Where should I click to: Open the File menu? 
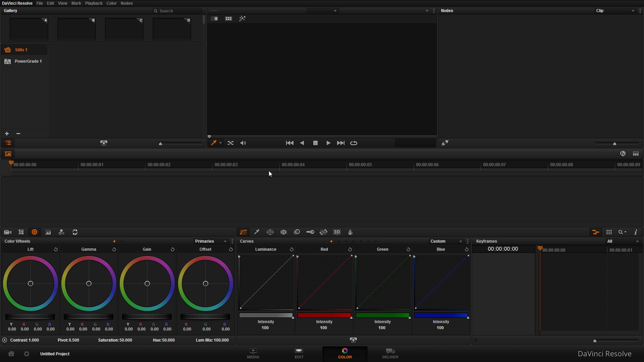(40, 3)
